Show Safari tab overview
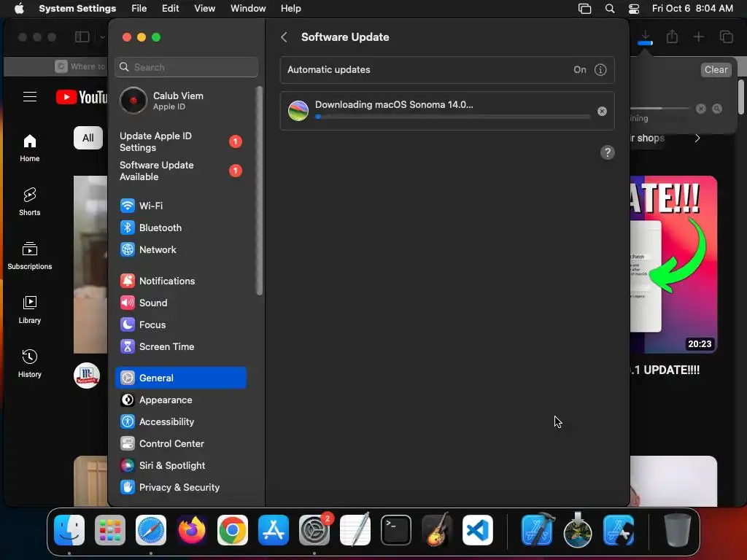This screenshot has height=560, width=747. pyautogui.click(x=726, y=36)
